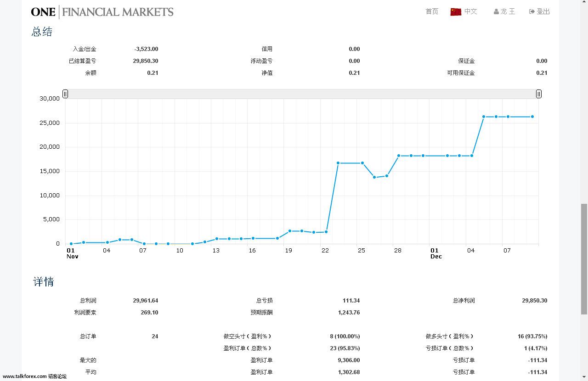Image resolution: width=588 pixels, height=381 pixels.
Task: Click the user profile icon beside 龙王
Action: tap(496, 12)
